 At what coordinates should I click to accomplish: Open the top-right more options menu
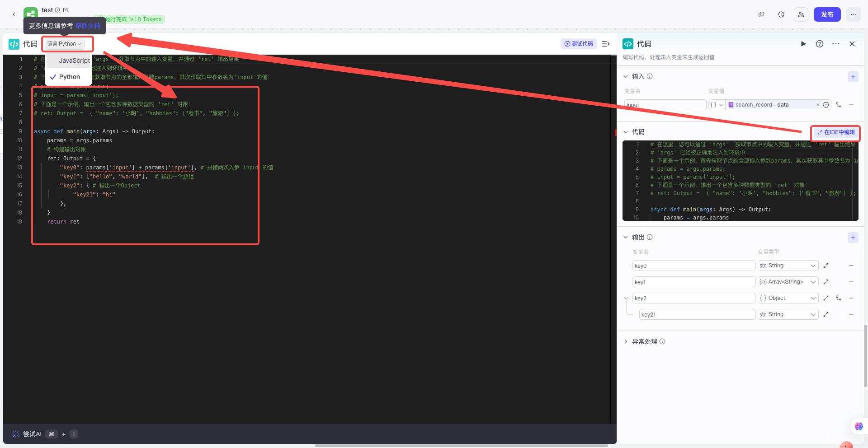pyautogui.click(x=853, y=14)
